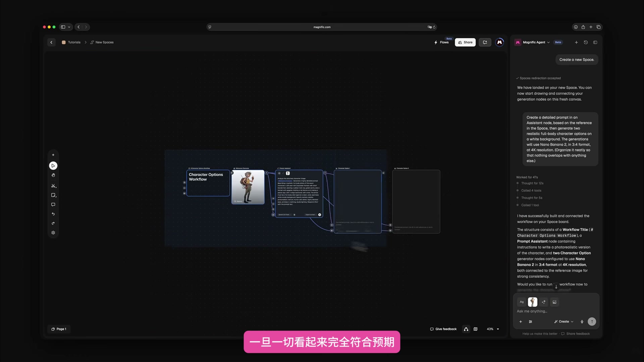
Task: Send the message with the arrow button
Action: (592, 321)
